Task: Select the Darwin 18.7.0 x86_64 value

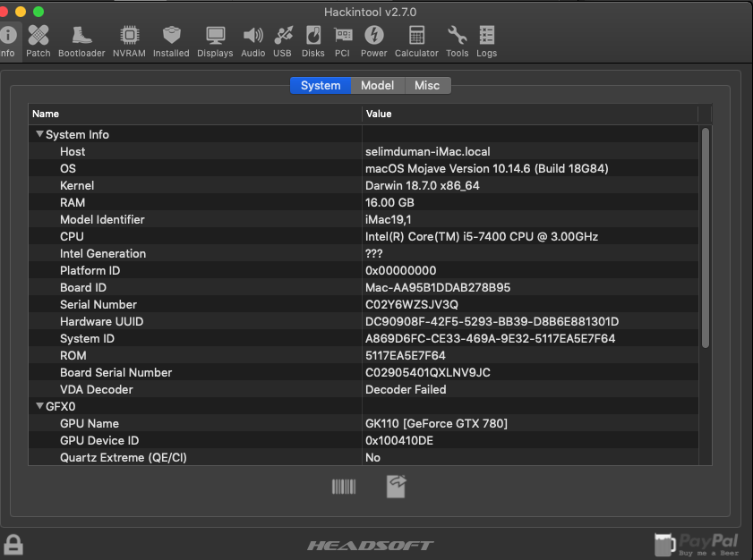Action: (x=423, y=186)
